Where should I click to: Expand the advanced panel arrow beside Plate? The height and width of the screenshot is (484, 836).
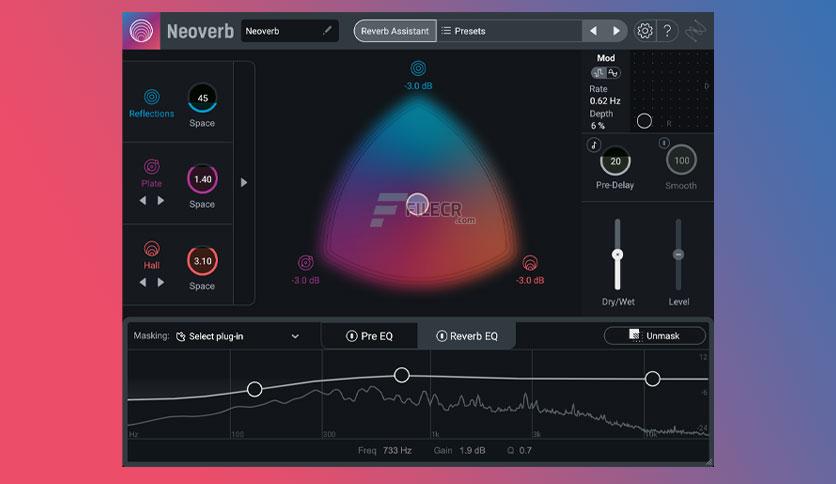pyautogui.click(x=244, y=182)
